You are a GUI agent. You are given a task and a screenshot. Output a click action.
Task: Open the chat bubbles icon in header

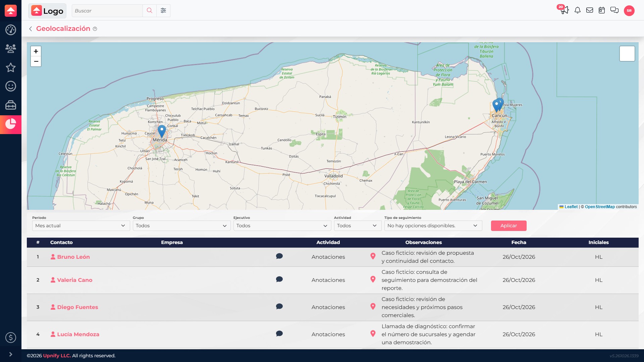(x=614, y=10)
